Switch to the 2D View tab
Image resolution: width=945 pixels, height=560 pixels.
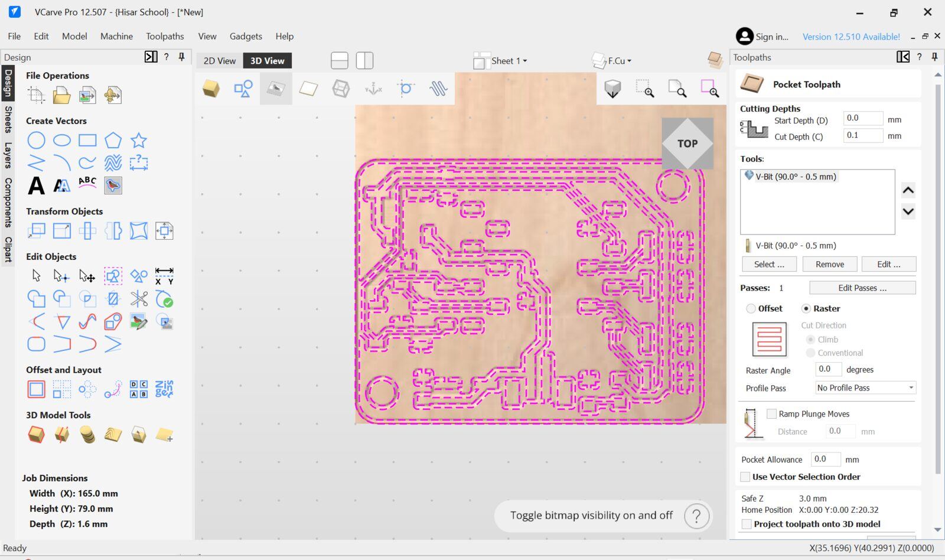(x=220, y=60)
